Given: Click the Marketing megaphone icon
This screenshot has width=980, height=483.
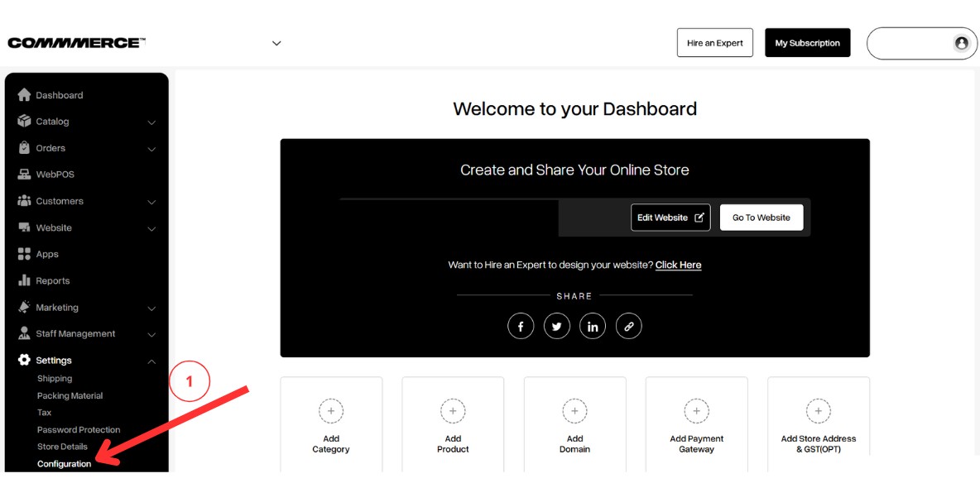Looking at the screenshot, I should [24, 308].
